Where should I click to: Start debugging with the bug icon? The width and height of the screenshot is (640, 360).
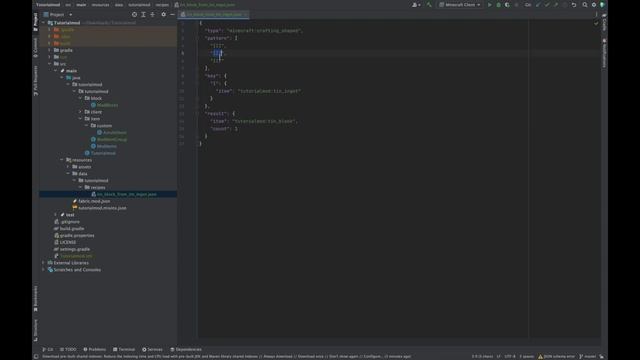pyautogui.click(x=498, y=5)
